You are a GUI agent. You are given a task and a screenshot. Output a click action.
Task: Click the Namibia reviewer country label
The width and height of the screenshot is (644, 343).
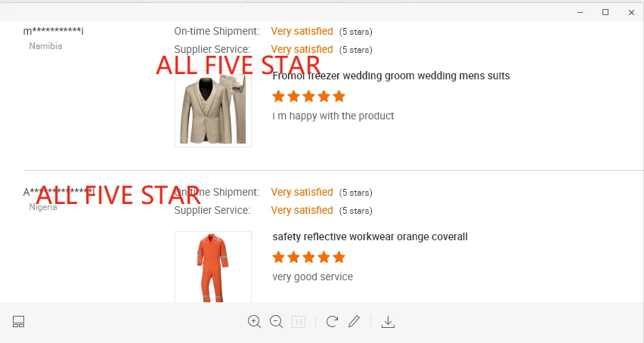point(45,46)
